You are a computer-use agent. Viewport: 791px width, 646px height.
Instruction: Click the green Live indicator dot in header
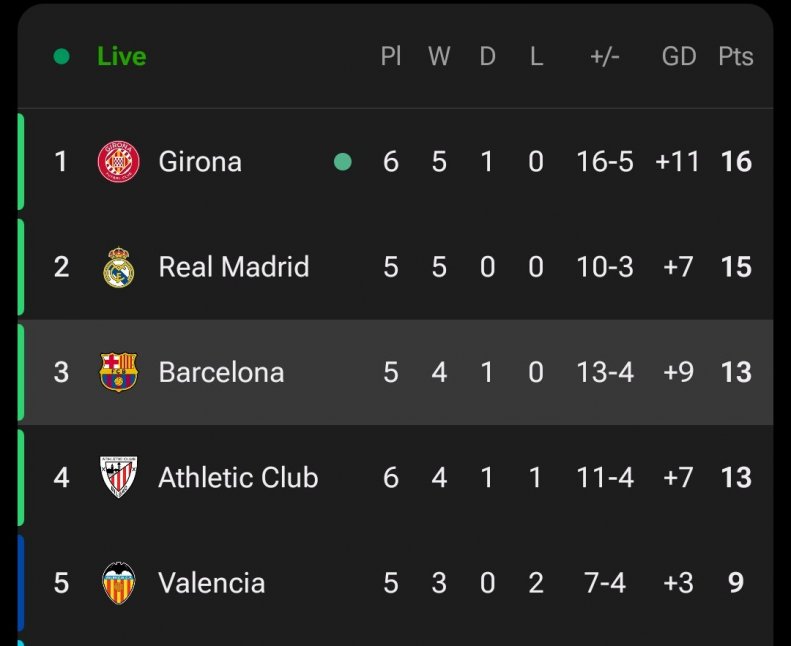coord(62,56)
